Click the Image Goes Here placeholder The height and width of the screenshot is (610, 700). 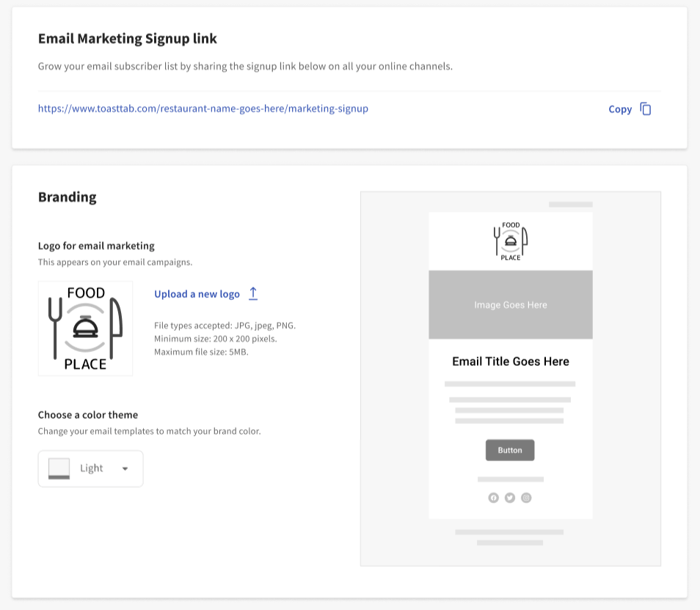click(x=510, y=304)
